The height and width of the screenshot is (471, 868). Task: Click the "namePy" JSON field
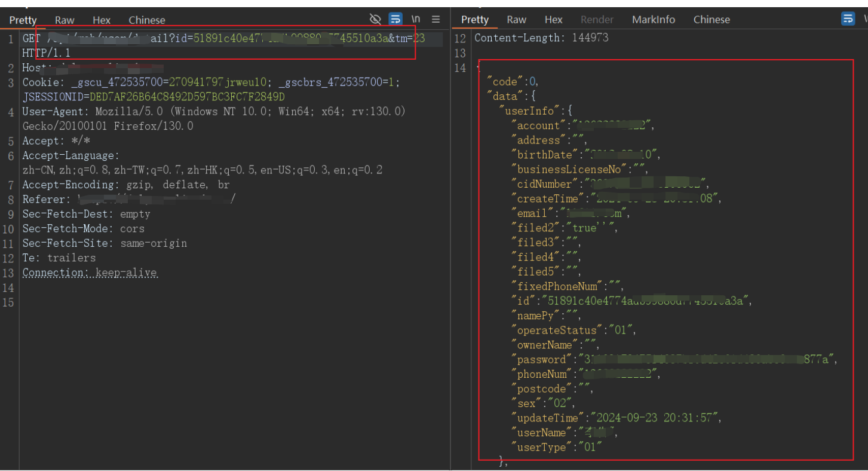coord(545,316)
